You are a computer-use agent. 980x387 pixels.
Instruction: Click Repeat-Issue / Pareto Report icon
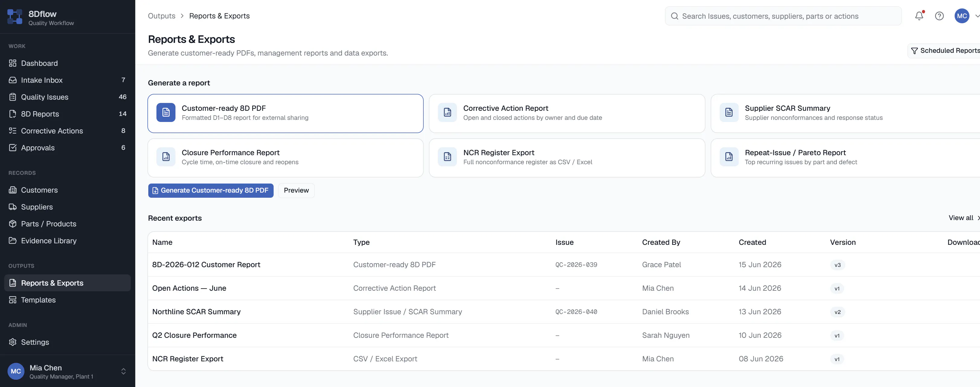tap(729, 157)
